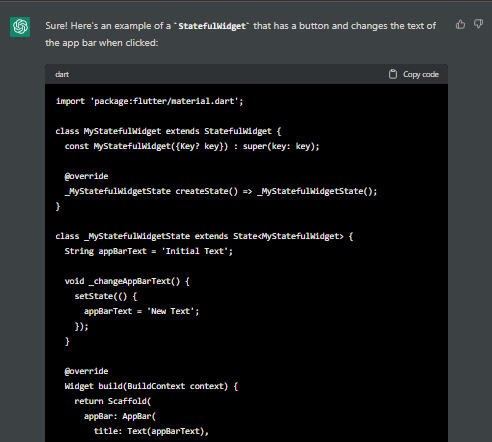Click the const MyStatefulWidget constructor line
This screenshot has height=442, width=492.
192,146
